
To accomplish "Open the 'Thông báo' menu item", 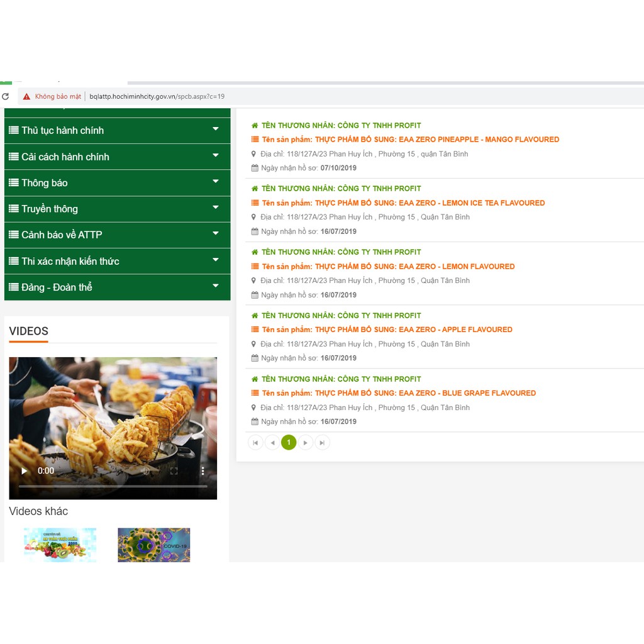I will click(45, 183).
